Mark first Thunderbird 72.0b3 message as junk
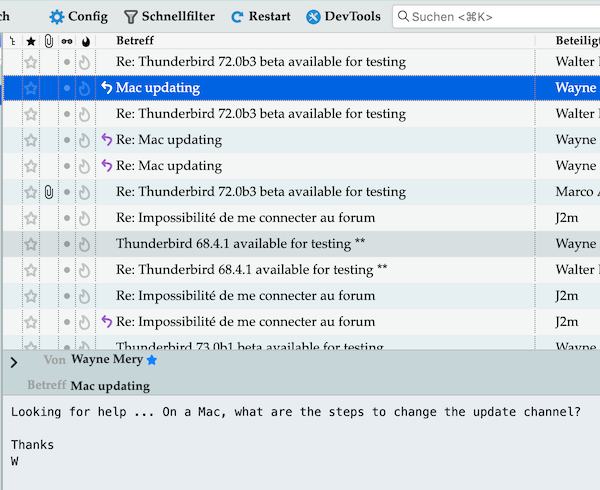The image size is (600, 490). 84,62
